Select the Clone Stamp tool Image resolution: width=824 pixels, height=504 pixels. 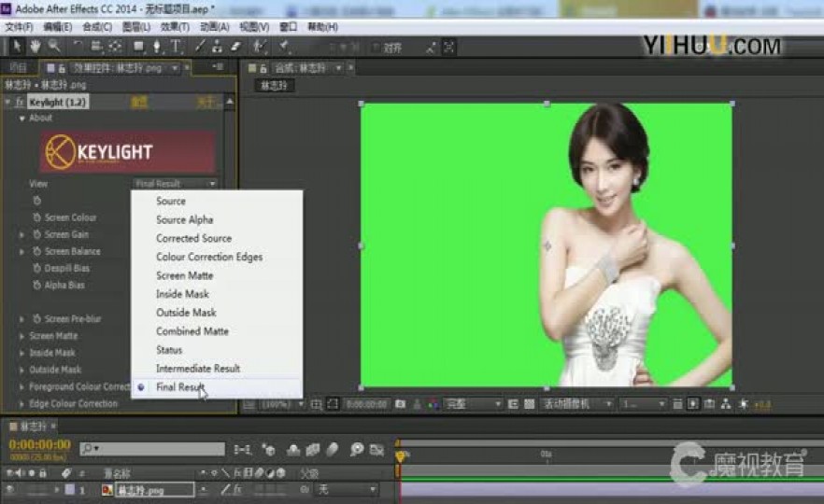pyautogui.click(x=217, y=47)
